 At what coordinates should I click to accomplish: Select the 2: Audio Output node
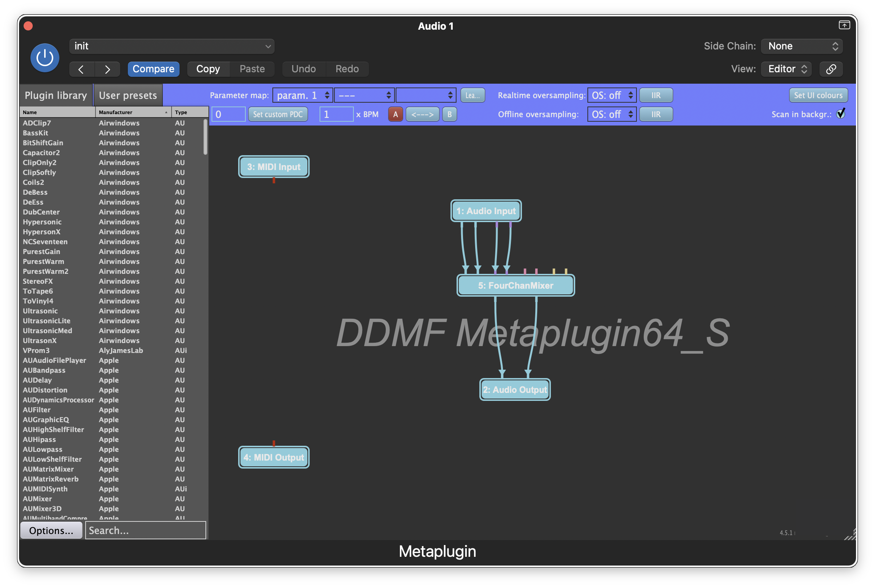pos(515,390)
